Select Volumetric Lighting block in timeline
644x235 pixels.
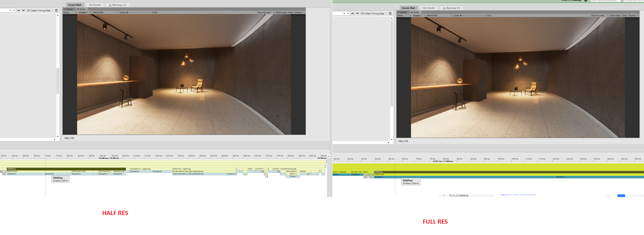[140, 169]
